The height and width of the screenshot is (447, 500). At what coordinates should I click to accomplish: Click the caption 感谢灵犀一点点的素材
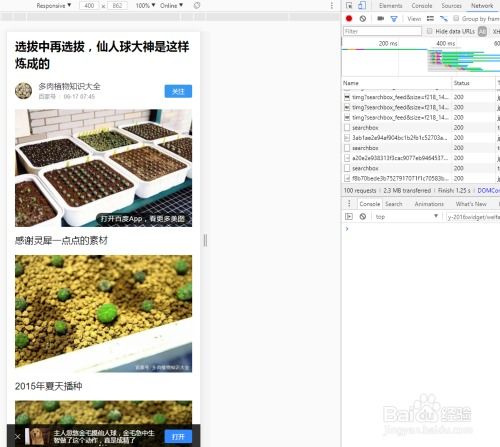tap(61, 240)
